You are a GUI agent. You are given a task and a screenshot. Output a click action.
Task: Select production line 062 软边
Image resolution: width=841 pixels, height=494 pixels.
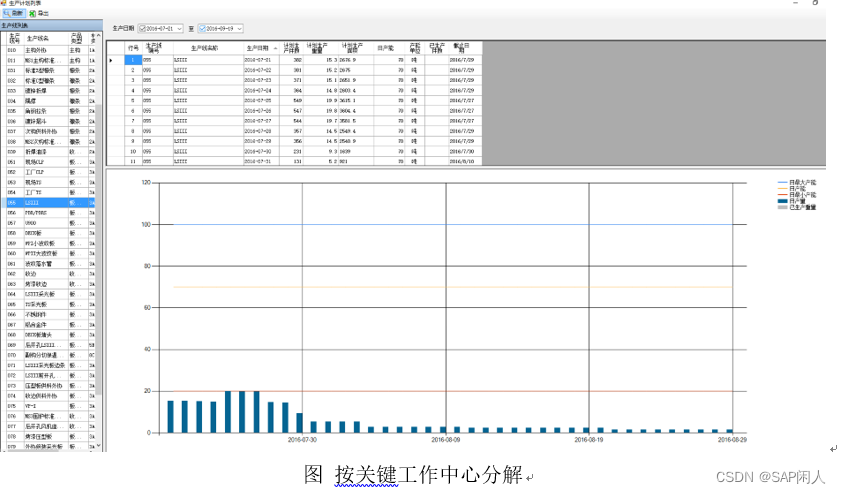tap(48, 274)
